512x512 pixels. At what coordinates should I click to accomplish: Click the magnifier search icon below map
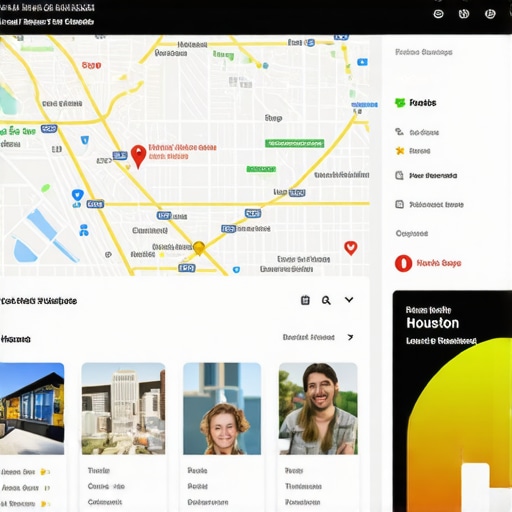click(x=326, y=300)
